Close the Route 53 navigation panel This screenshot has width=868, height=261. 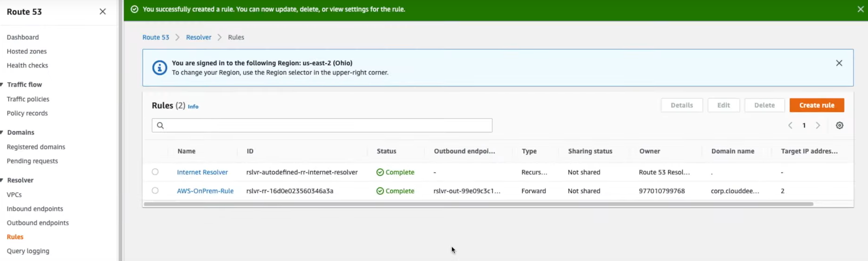pyautogui.click(x=102, y=12)
